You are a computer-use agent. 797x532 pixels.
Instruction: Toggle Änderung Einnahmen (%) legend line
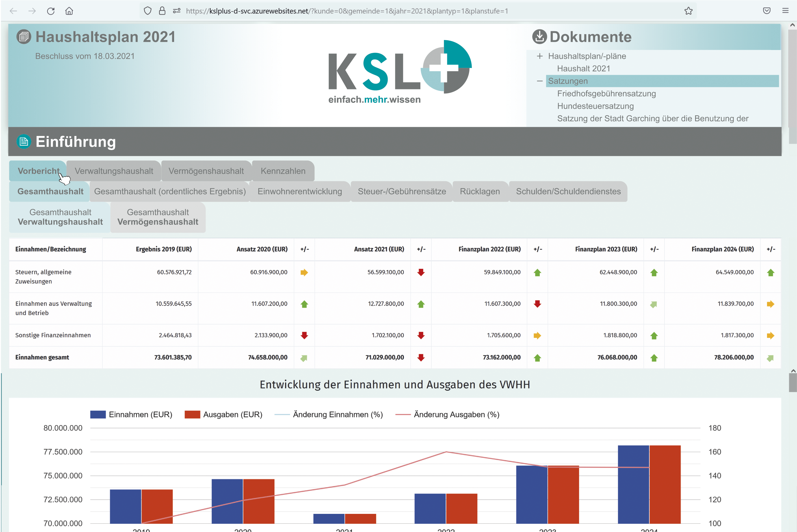click(282, 414)
